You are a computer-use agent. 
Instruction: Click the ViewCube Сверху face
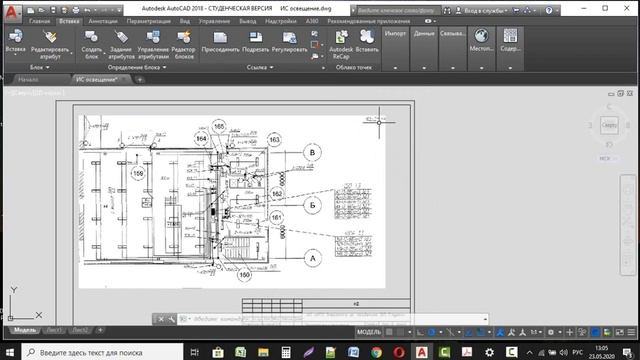tap(609, 125)
